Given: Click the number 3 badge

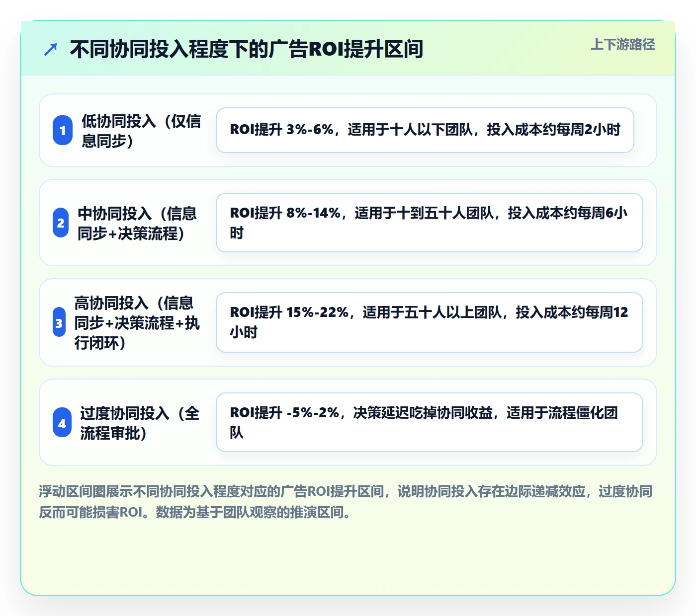Looking at the screenshot, I should 59,322.
